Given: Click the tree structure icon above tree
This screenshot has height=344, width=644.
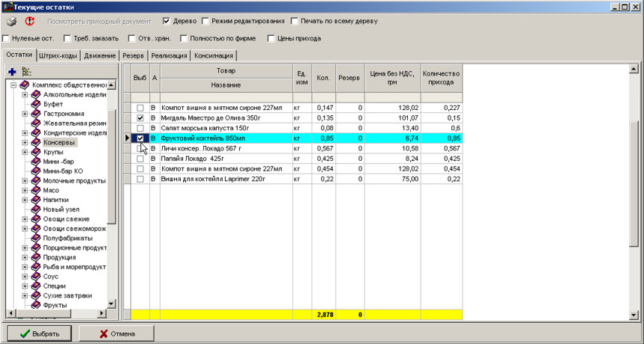Looking at the screenshot, I should [27, 72].
